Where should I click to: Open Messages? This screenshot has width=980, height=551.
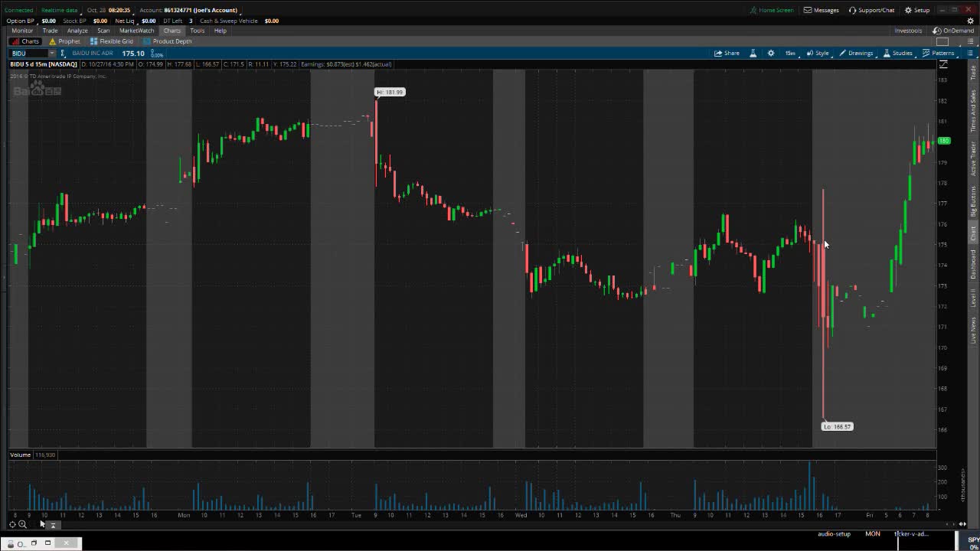click(822, 10)
